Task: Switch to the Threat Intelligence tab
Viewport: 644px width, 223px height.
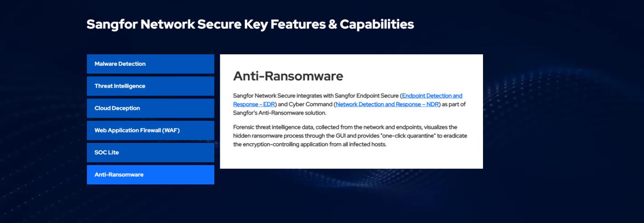Action: [x=150, y=86]
